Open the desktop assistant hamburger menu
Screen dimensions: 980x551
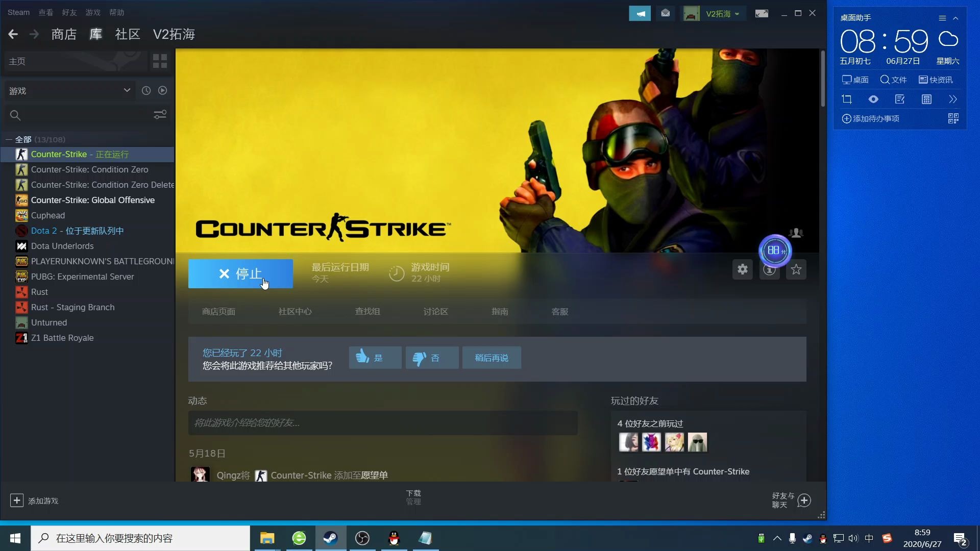coord(942,18)
